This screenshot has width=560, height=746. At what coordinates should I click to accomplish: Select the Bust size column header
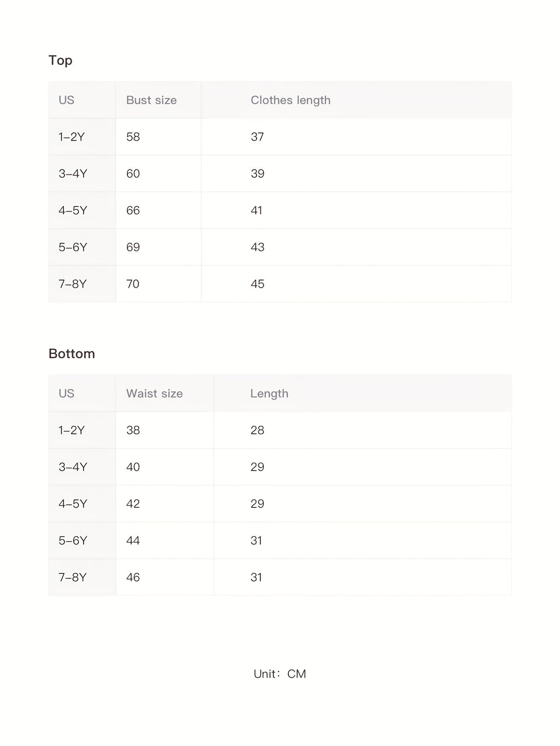coord(151,100)
